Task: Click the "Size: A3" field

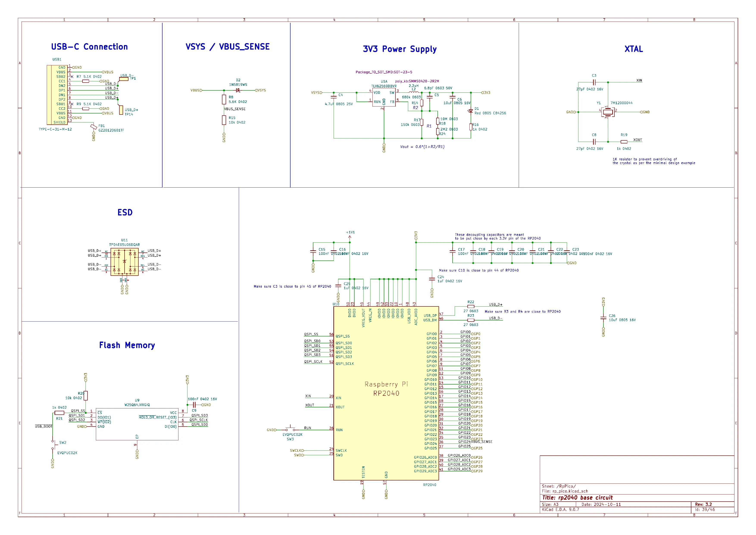Action: coord(550,504)
